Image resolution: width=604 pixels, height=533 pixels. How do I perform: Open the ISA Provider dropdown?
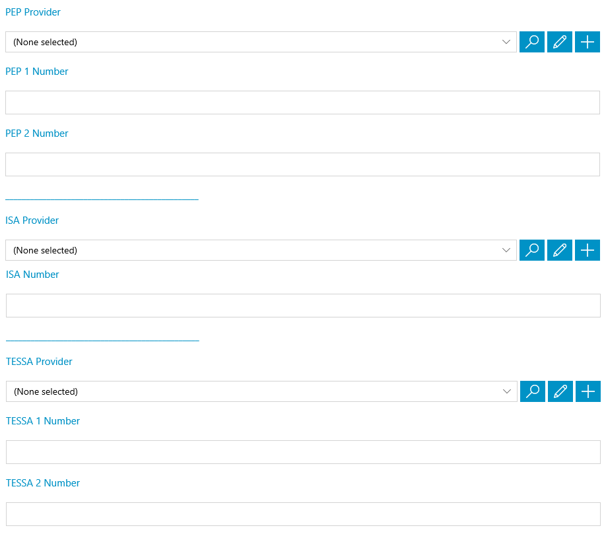(x=261, y=250)
